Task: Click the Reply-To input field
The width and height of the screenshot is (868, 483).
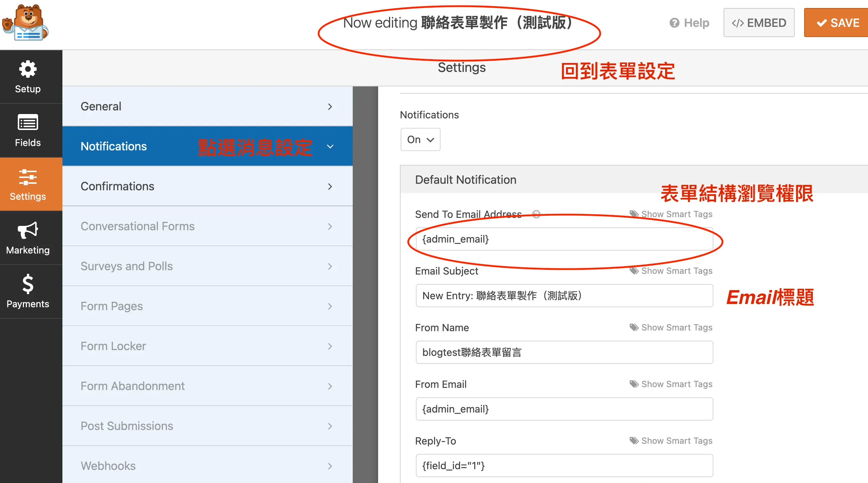Action: coord(564,466)
